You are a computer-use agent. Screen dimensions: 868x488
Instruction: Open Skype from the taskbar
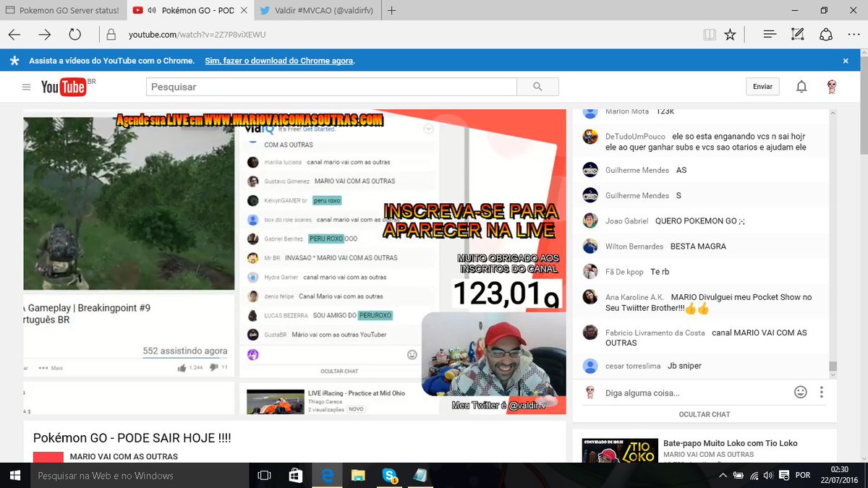(x=390, y=476)
